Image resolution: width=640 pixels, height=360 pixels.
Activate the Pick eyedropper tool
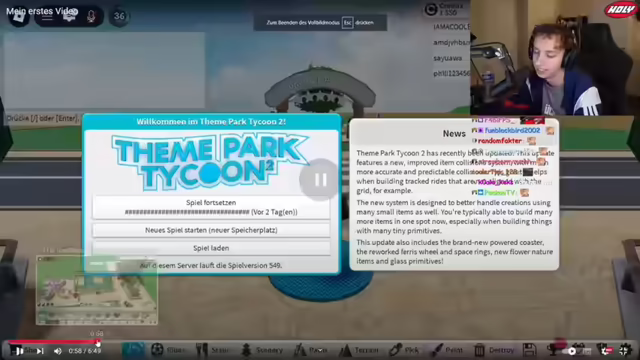[x=395, y=350]
